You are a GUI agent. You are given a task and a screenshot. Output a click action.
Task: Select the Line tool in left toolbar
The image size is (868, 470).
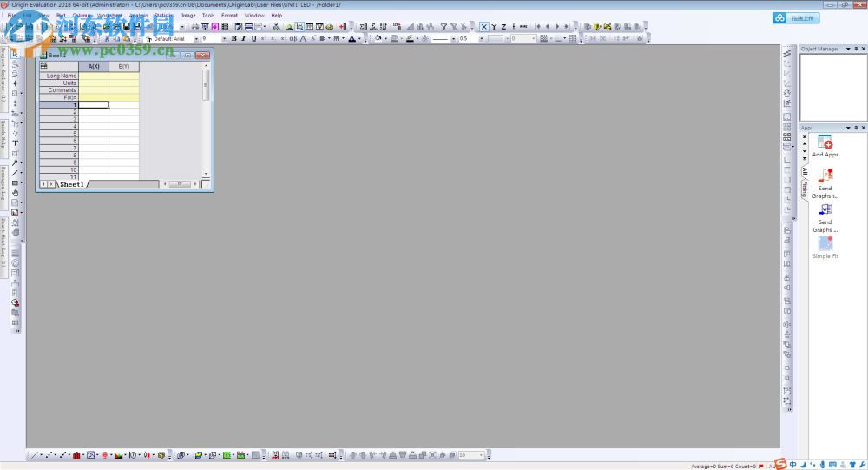tap(15, 173)
